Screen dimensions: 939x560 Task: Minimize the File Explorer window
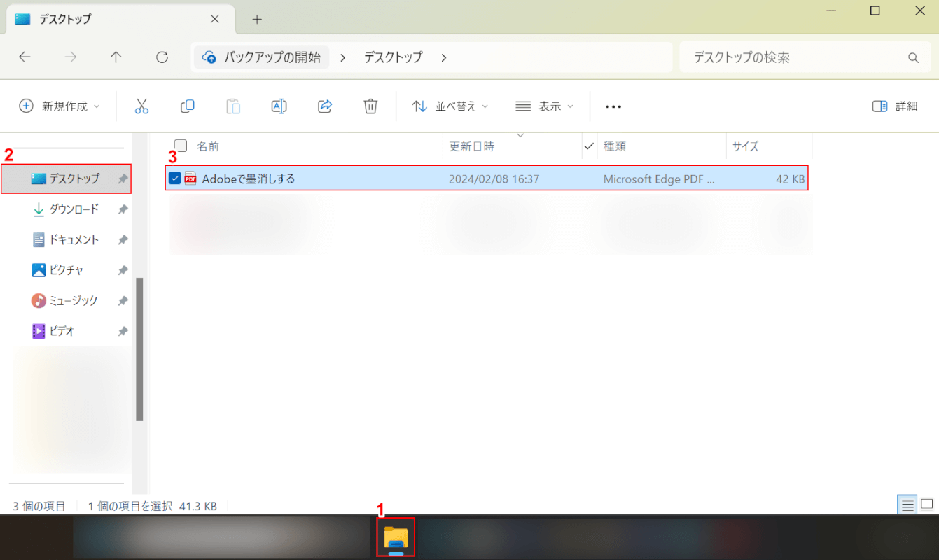click(x=830, y=10)
